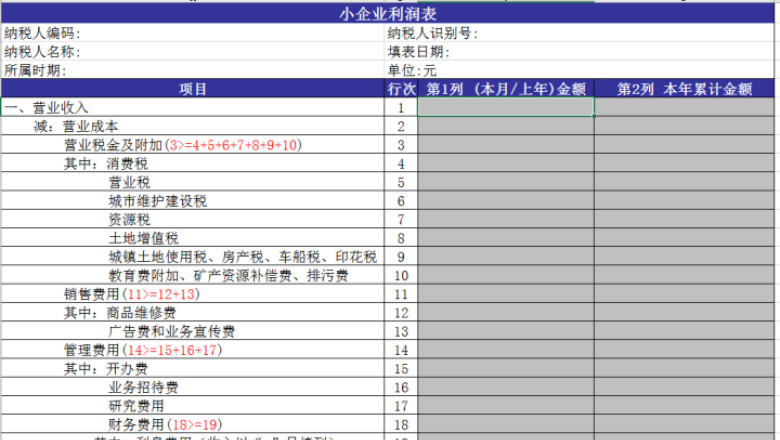Viewport: 780px width, 440px height.
Task: Click the 纳税人识别号 label cell
Action: click(x=580, y=33)
